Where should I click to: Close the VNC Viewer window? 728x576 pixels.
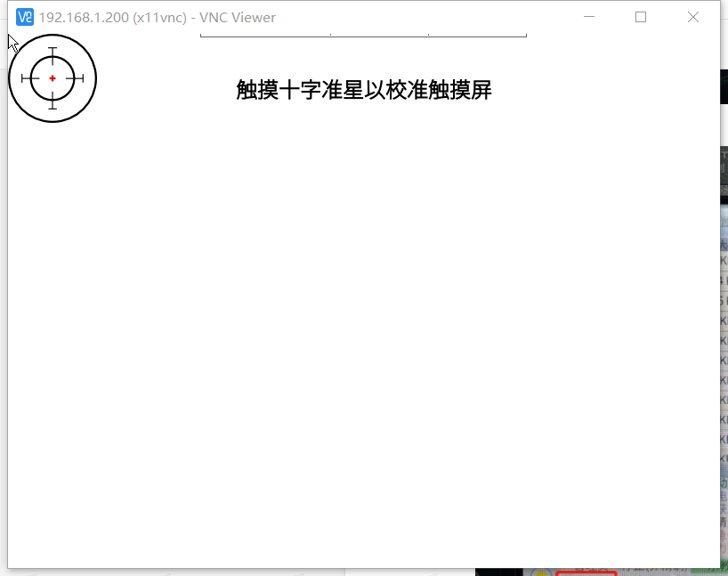point(693,17)
